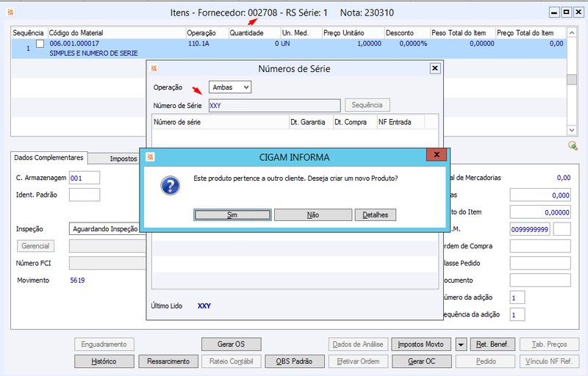The height and width of the screenshot is (376, 588).
Task: Click the Tab. Preços button
Action: [549, 344]
